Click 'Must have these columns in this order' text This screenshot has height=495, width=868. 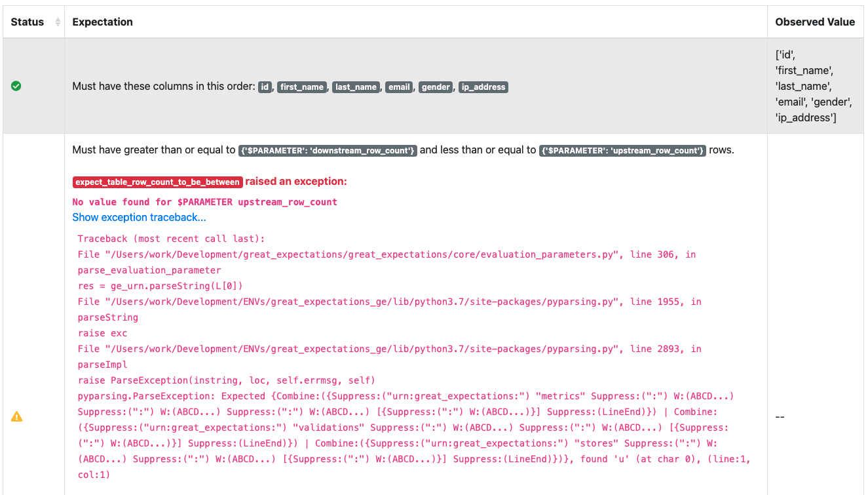(164, 87)
